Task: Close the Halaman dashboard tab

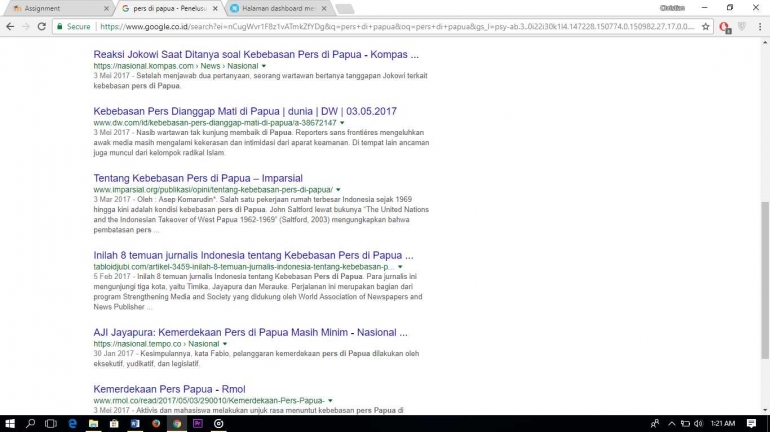Action: pyautogui.click(x=324, y=8)
